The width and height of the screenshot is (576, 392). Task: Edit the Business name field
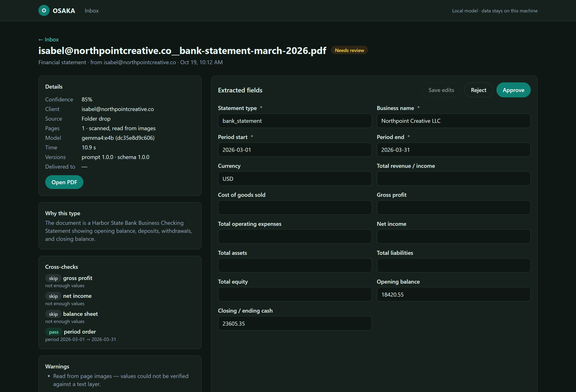[453, 121]
